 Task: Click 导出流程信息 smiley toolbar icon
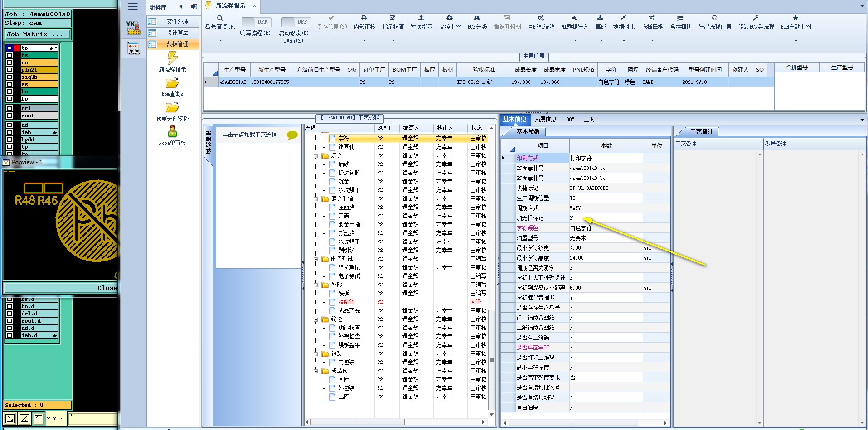point(714,18)
